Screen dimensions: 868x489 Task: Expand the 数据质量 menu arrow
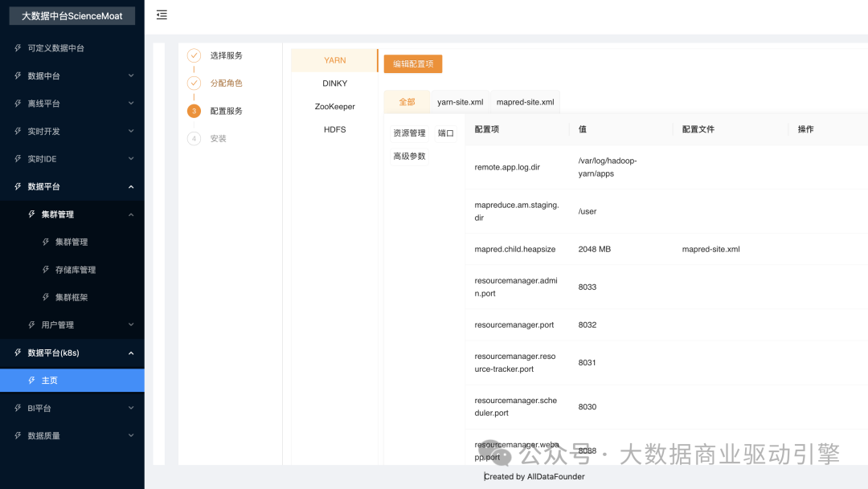pyautogui.click(x=131, y=436)
